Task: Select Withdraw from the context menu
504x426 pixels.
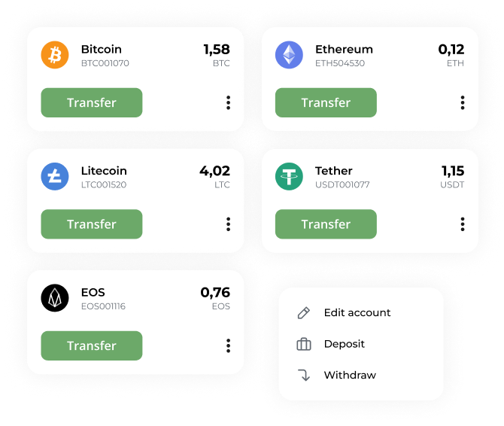Action: 350,375
